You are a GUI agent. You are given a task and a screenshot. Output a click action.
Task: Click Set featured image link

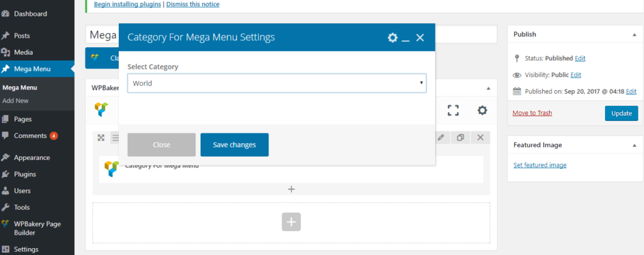540,165
